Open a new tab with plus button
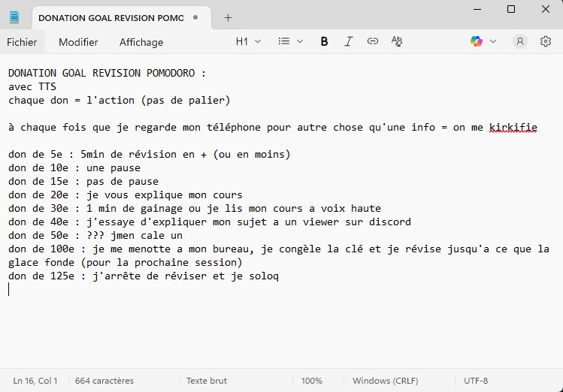Screen dimensions: 563x392 [228, 17]
